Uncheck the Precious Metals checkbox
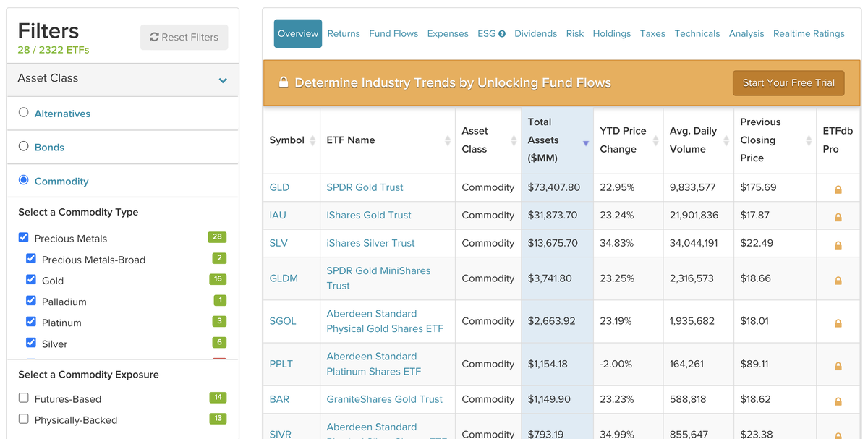Screen dimensions: 868x439 23,237
